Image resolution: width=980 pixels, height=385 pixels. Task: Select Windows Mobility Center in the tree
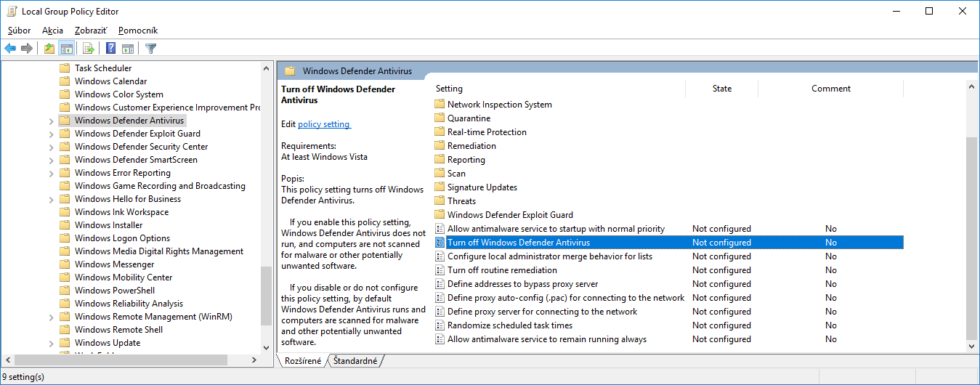123,277
